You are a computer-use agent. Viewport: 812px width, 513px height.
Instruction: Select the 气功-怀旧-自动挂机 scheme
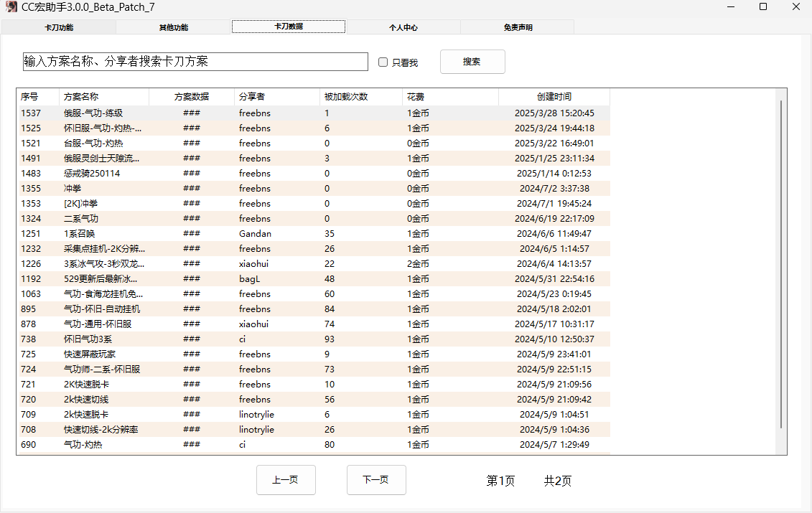coord(314,309)
